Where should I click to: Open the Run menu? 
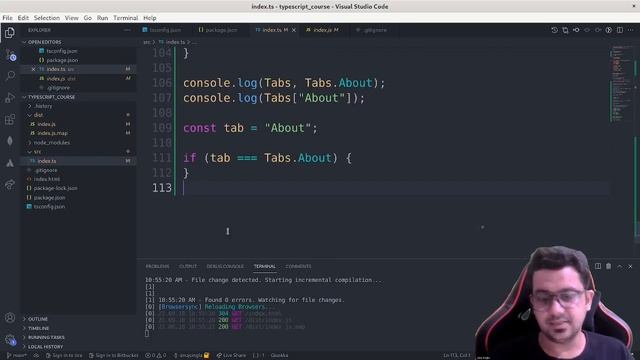pyautogui.click(x=102, y=18)
